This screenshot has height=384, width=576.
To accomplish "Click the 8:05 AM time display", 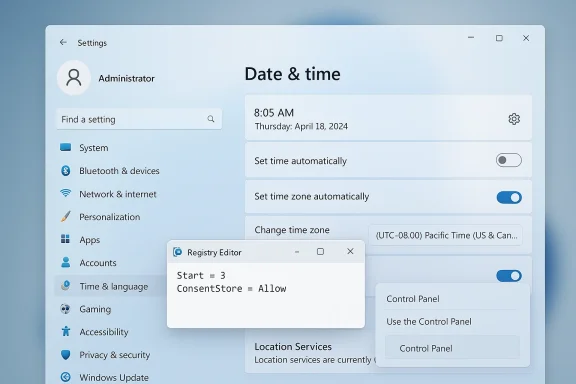I will point(274,112).
